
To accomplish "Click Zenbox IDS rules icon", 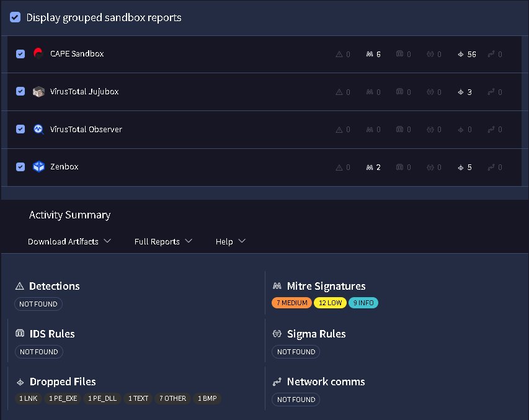I will click(400, 167).
